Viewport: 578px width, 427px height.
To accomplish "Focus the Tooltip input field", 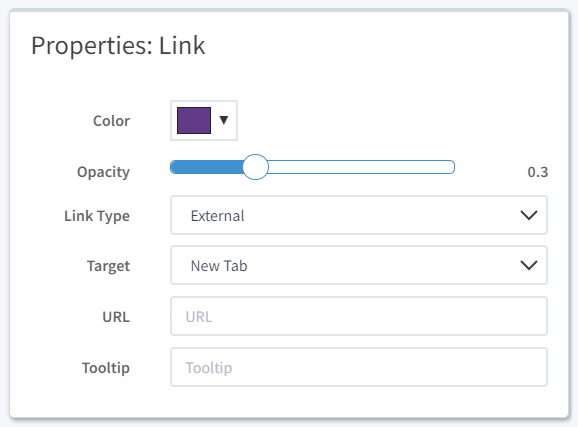I will (359, 367).
